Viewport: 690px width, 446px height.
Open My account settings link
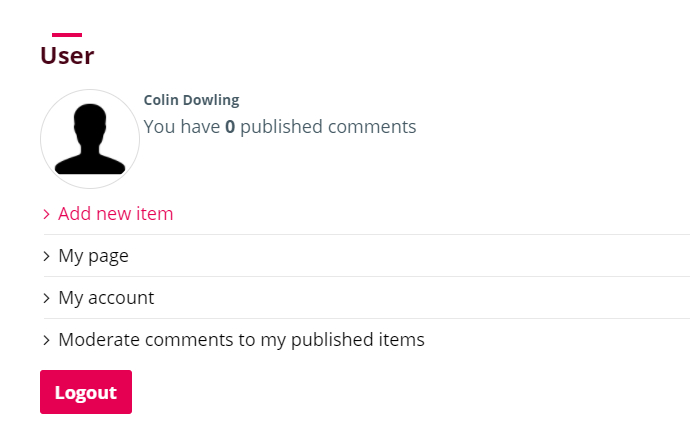[106, 298]
